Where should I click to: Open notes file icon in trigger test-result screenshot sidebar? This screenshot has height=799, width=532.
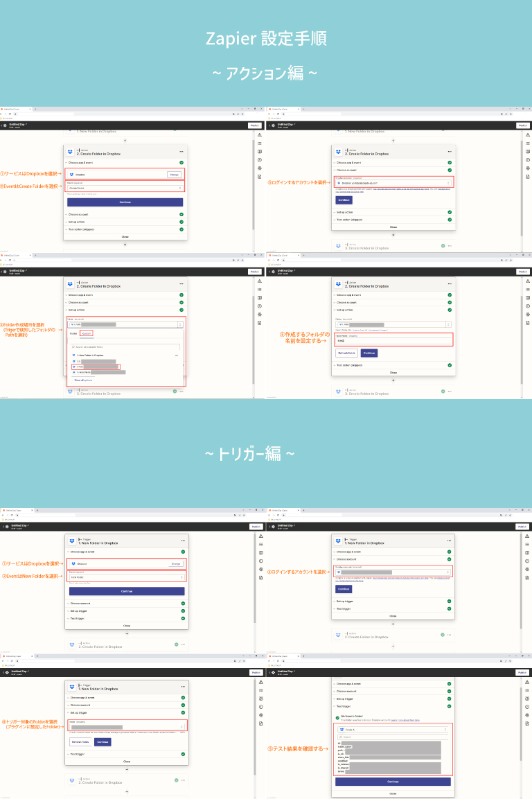point(527,723)
